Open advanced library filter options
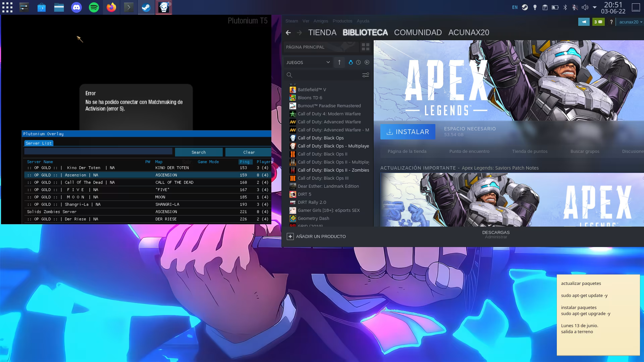This screenshot has width=644, height=362. pos(366,75)
